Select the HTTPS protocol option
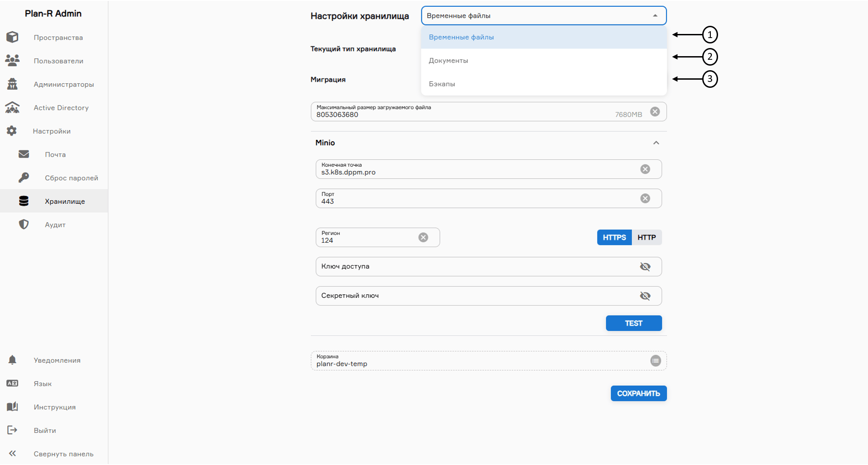868x465 pixels. (614, 237)
